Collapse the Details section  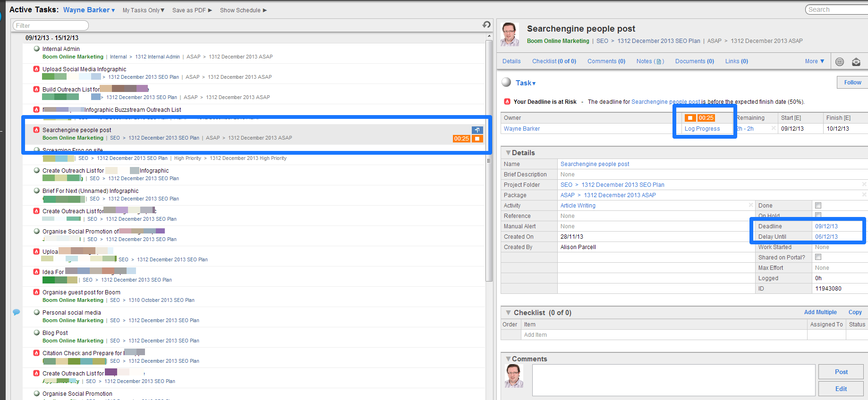(508, 153)
